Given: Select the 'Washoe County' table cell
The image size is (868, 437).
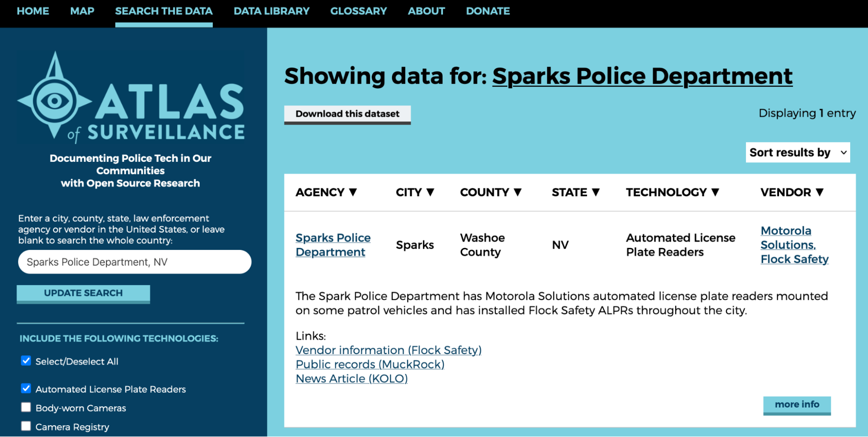Looking at the screenshot, I should pos(482,245).
